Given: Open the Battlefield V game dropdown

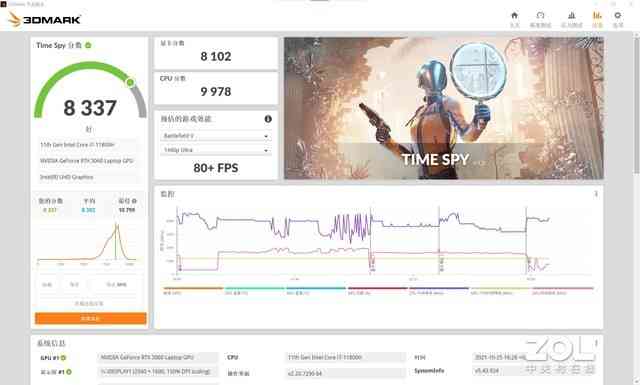Looking at the screenshot, I should pyautogui.click(x=216, y=136).
